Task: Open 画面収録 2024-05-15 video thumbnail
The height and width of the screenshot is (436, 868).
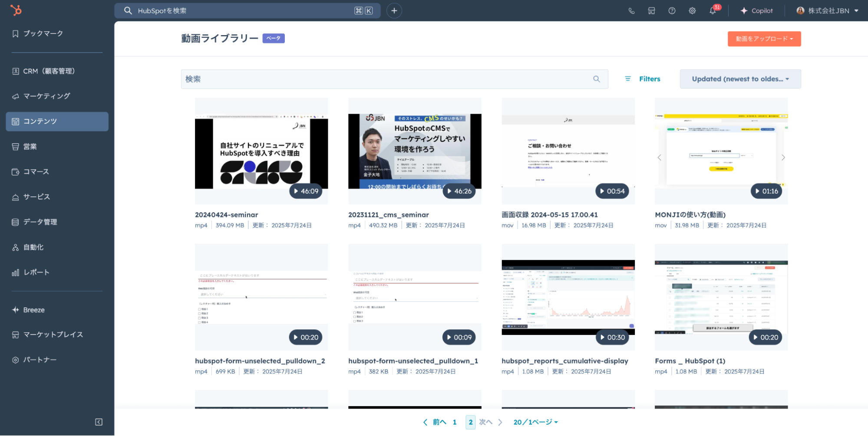Action: pos(568,151)
